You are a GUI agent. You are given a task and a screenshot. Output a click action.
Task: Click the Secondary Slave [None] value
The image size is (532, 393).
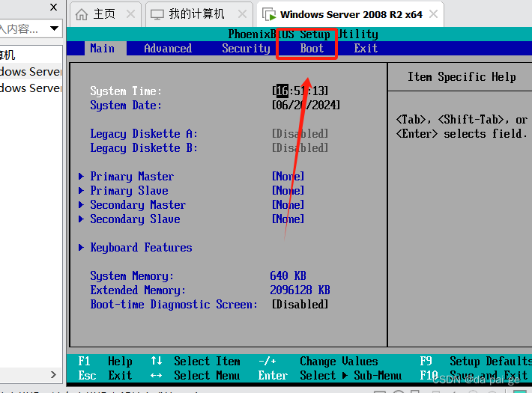pyautogui.click(x=288, y=219)
